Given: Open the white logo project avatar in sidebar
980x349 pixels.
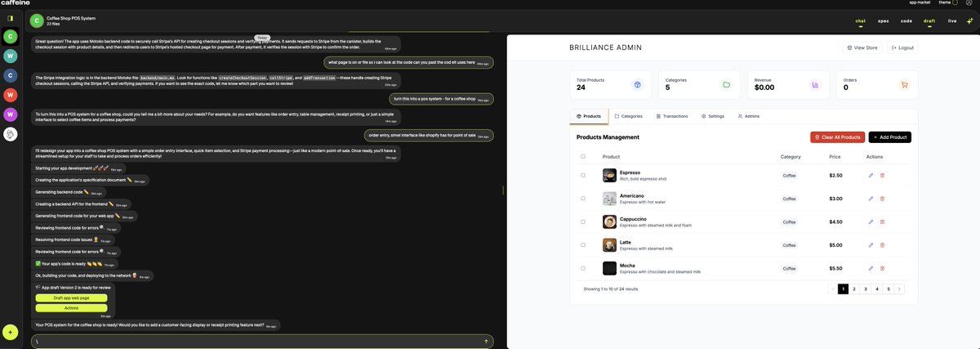Looking at the screenshot, I should click(10, 134).
